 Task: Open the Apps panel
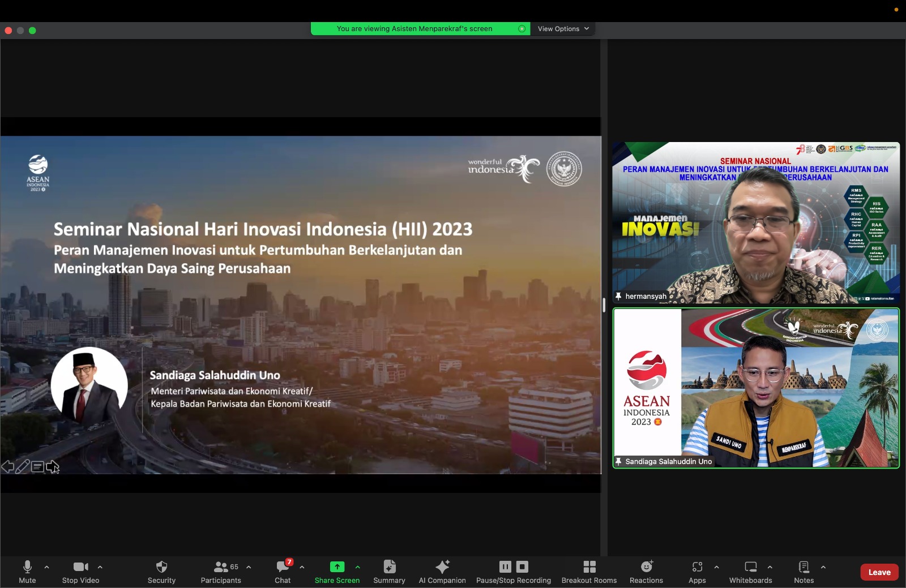point(697,572)
